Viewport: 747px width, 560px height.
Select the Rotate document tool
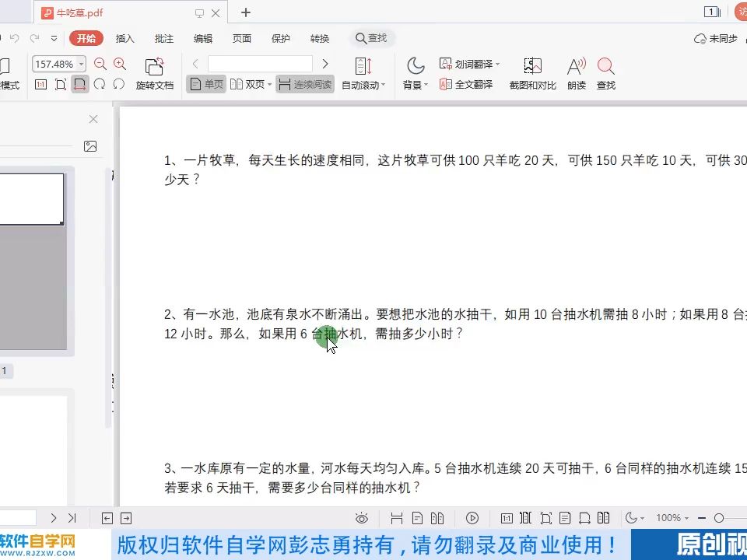[x=153, y=74]
